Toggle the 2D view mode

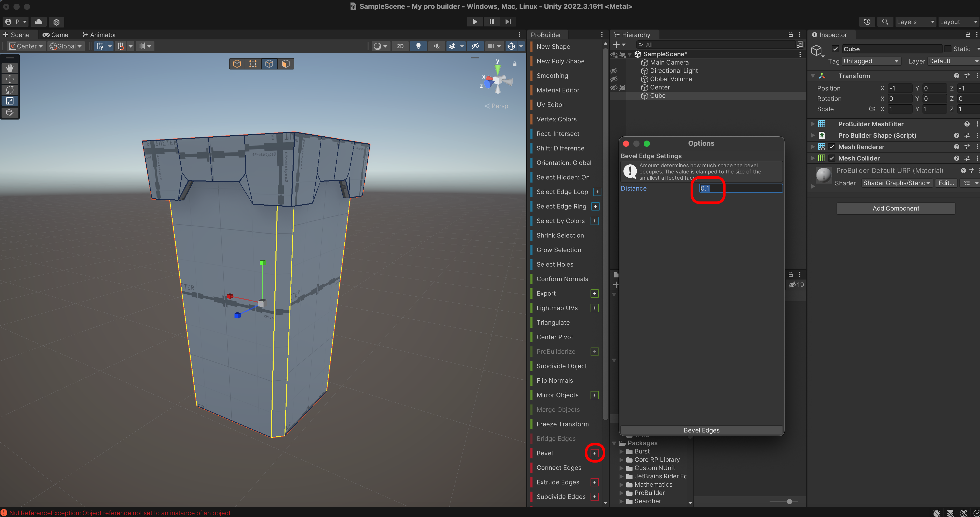[x=400, y=46]
